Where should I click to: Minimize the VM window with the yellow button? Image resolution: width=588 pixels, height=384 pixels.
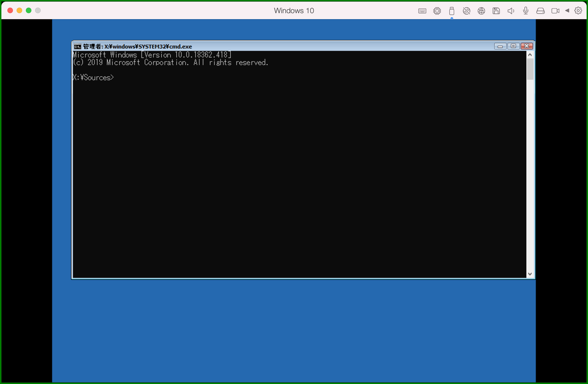coord(20,10)
